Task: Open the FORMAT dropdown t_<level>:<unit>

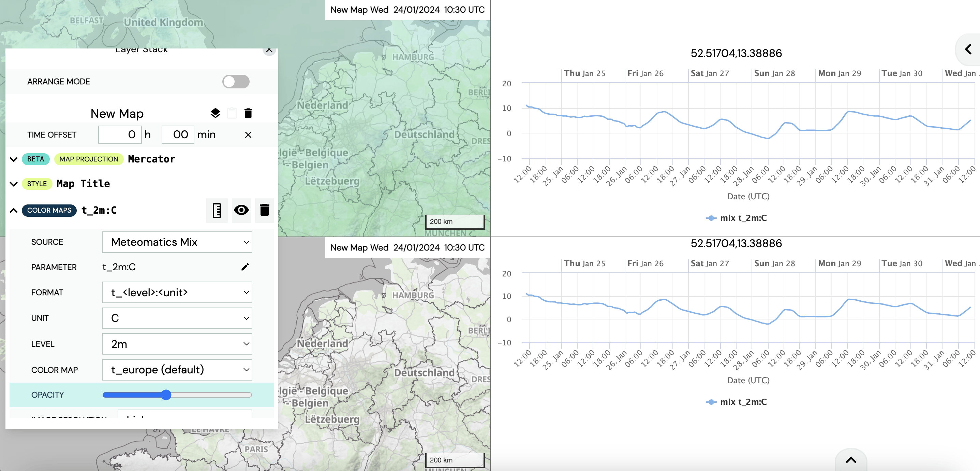Action: click(x=177, y=292)
